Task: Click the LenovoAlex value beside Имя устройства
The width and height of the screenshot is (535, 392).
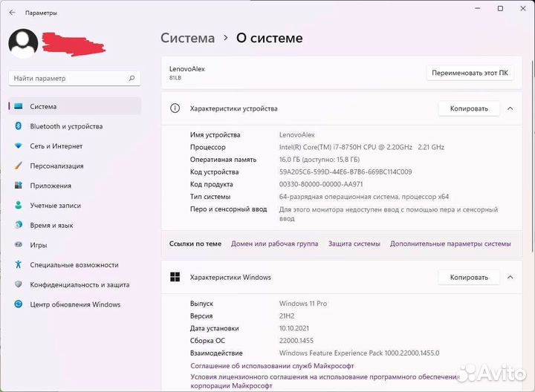Action: (297, 134)
